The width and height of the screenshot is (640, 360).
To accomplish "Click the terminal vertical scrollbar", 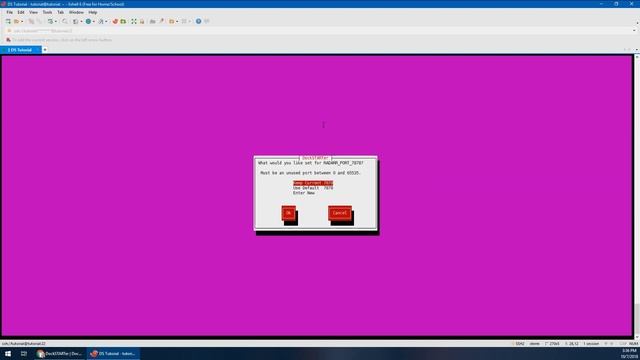I will (637, 196).
